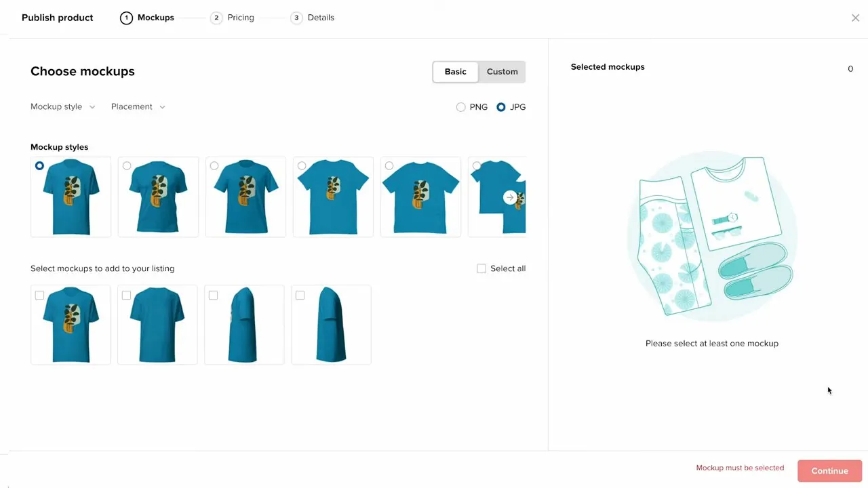Select the first mockup style radio button

[x=40, y=165]
